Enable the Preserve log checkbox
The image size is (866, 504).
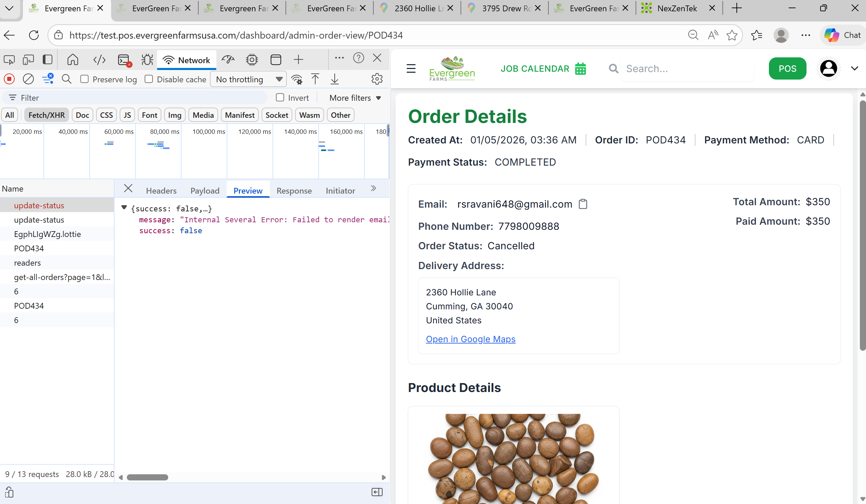(x=84, y=79)
